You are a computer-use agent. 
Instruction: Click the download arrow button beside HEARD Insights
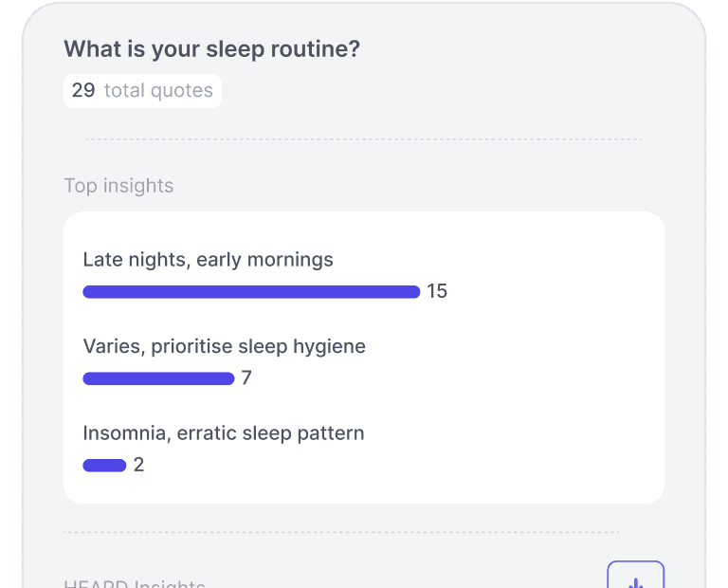tap(636, 575)
